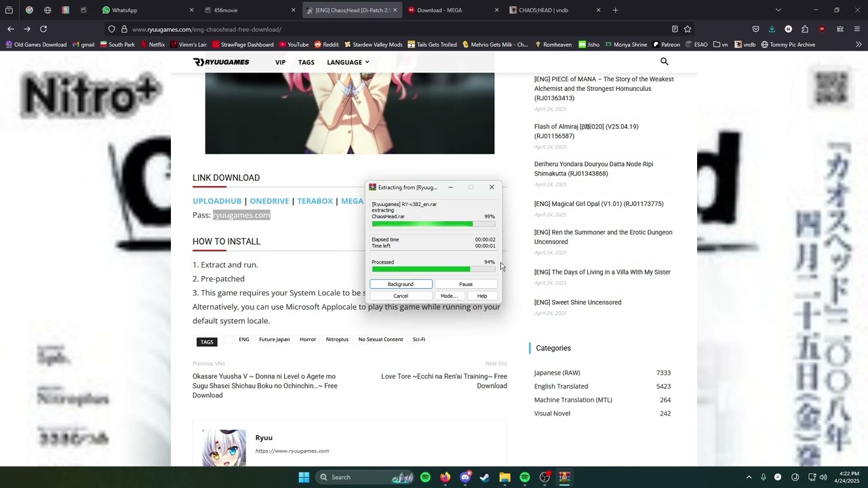Open the list all tabs dropdown
Viewport: 868px width, 488px height.
point(778,10)
